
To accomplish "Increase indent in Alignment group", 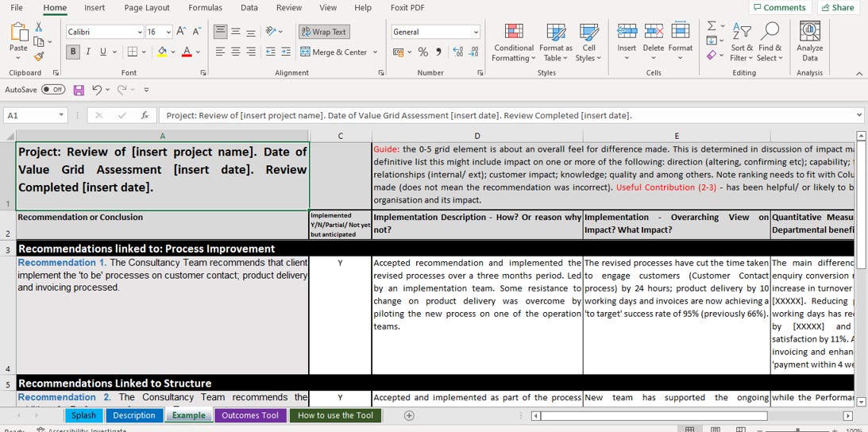I will (x=286, y=52).
